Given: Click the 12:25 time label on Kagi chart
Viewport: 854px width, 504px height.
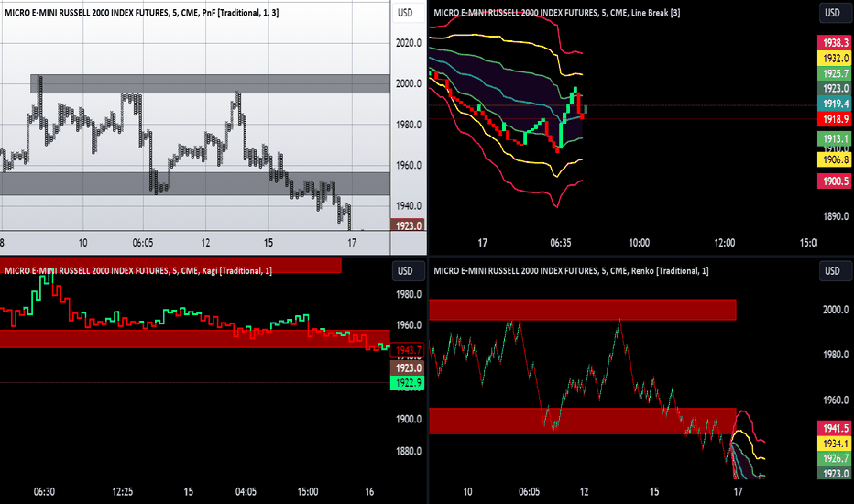Looking at the screenshot, I should click(123, 491).
